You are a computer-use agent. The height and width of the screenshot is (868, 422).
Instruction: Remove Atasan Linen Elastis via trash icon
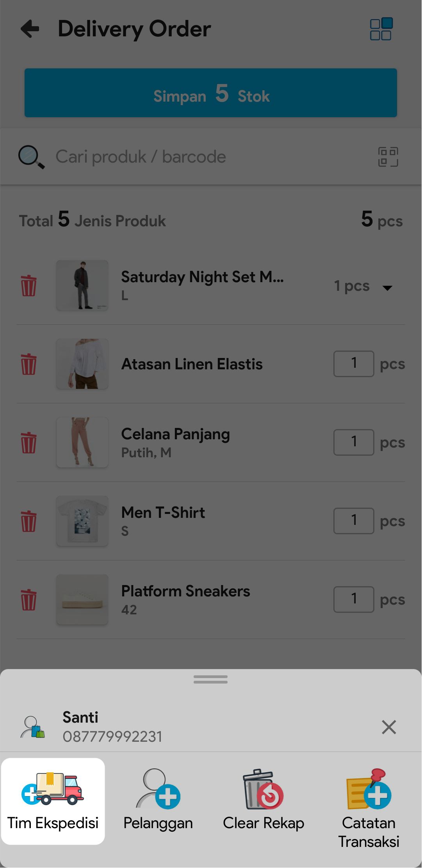point(28,364)
